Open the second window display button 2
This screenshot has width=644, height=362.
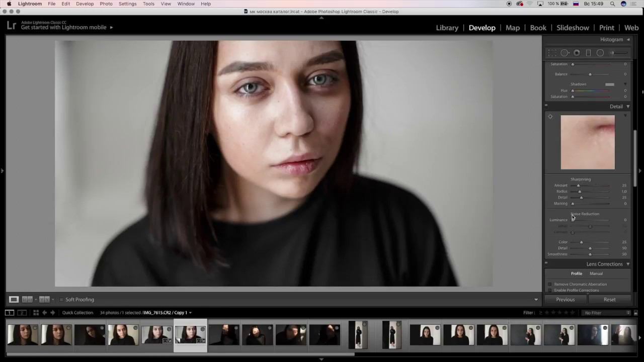(x=22, y=313)
